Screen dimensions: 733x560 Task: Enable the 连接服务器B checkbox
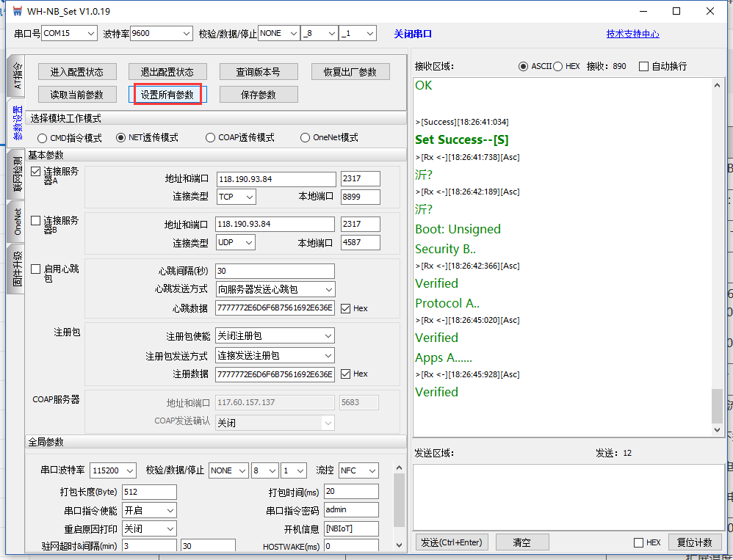(x=35, y=220)
